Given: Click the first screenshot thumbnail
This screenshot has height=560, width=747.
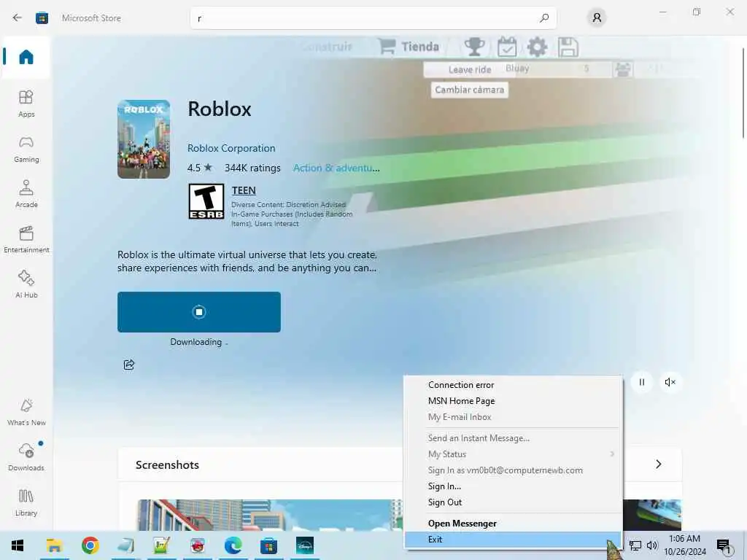Looking at the screenshot, I should 269,515.
